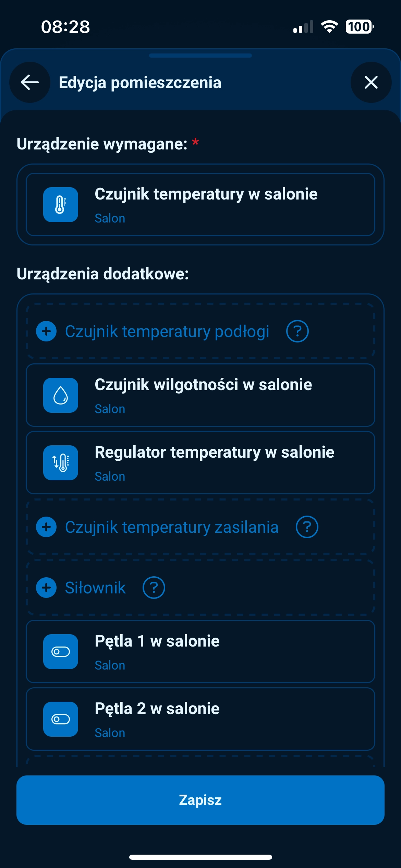Tap the temperature regulator icon
The image size is (401, 868).
(x=61, y=463)
